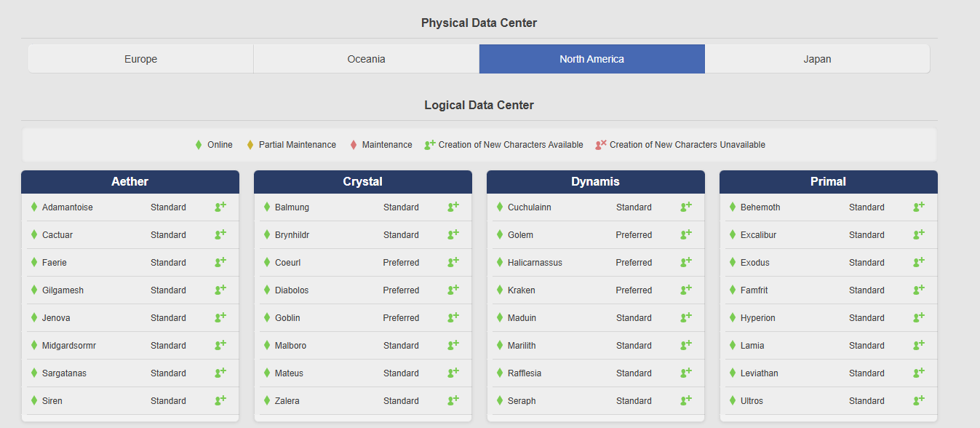
Task: Click the red Maintenance legend diamond
Action: (354, 145)
